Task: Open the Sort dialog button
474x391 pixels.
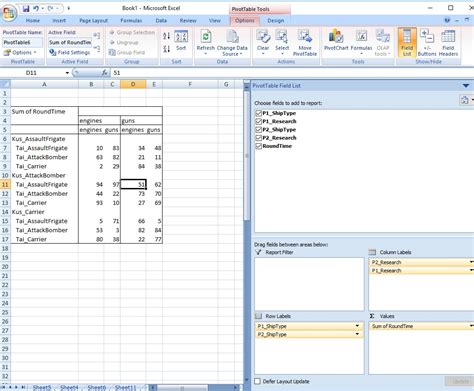Action: click(x=181, y=41)
